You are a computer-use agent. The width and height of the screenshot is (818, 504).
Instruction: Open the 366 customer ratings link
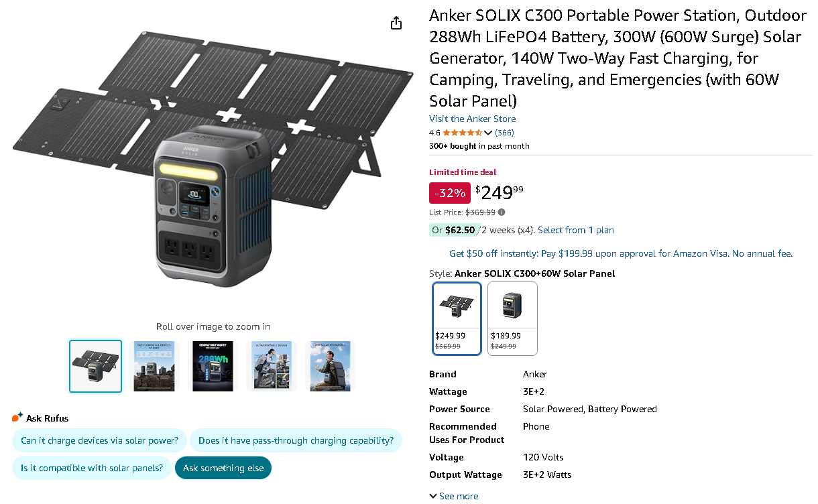(504, 132)
